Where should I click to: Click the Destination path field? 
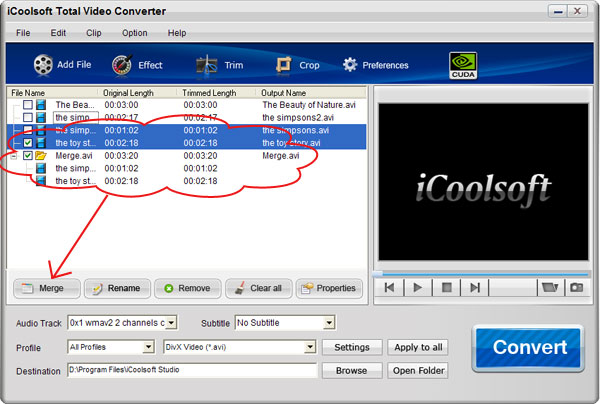click(x=192, y=370)
